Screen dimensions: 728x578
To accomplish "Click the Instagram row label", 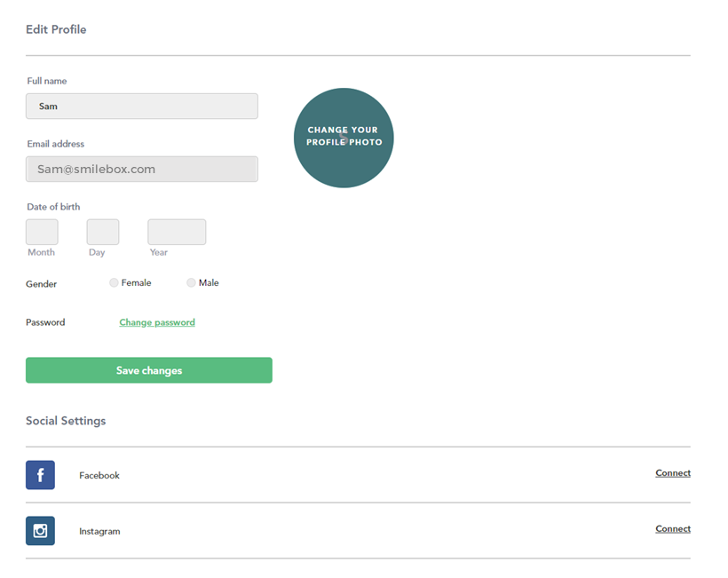I will click(99, 531).
